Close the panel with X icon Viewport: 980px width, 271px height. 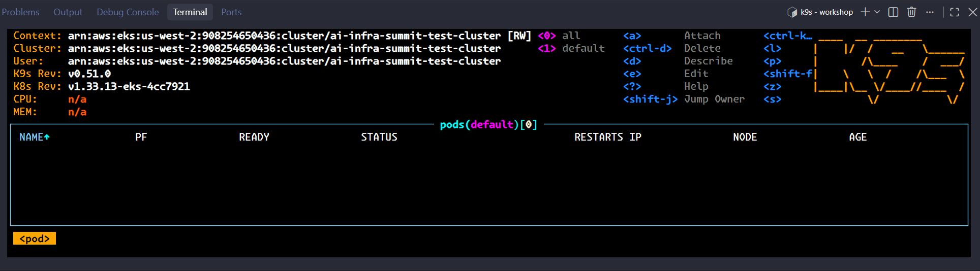(x=972, y=12)
